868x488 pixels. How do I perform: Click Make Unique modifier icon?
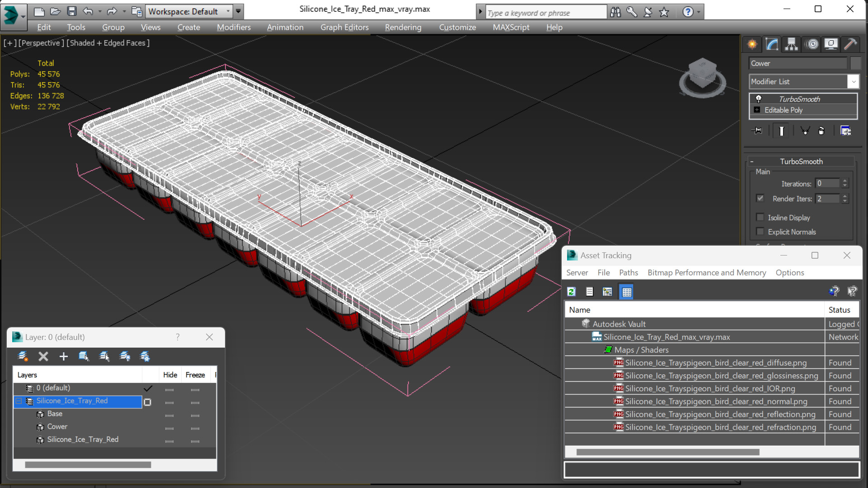click(x=805, y=131)
